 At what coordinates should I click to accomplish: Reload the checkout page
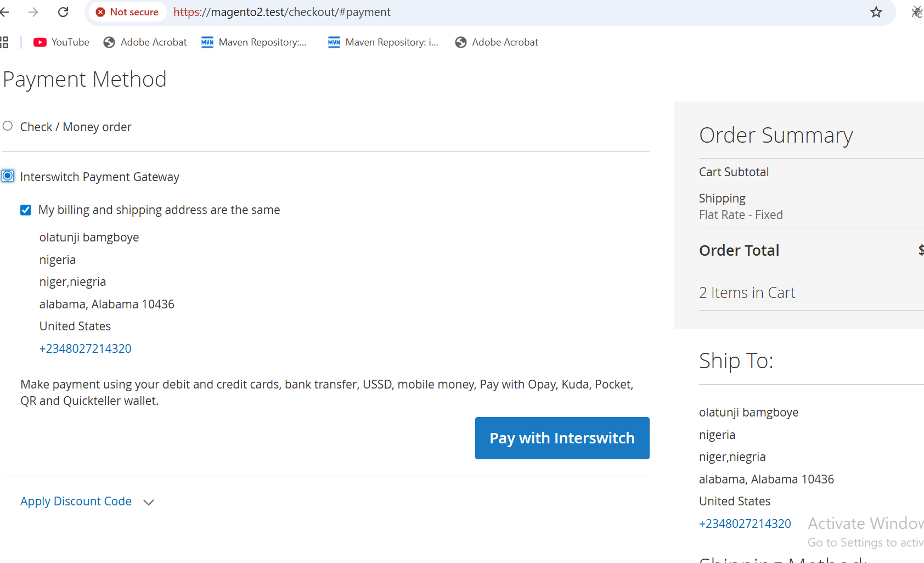pos(63,12)
